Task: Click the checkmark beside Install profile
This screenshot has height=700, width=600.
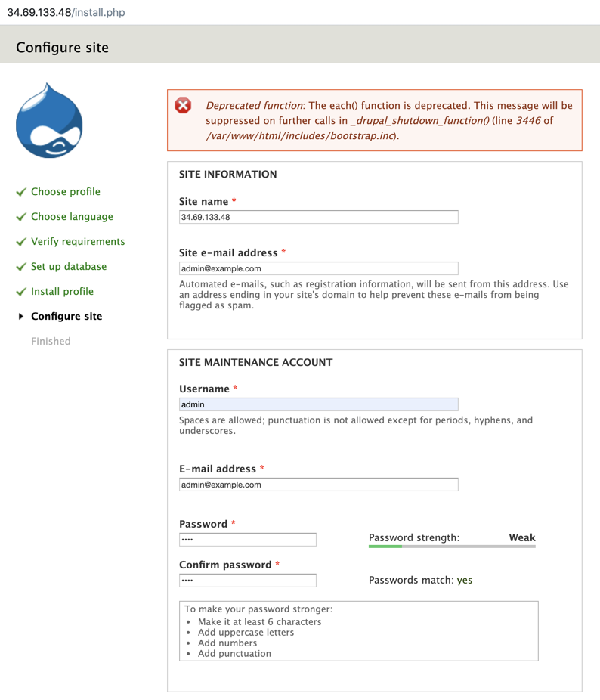Action: point(21,292)
